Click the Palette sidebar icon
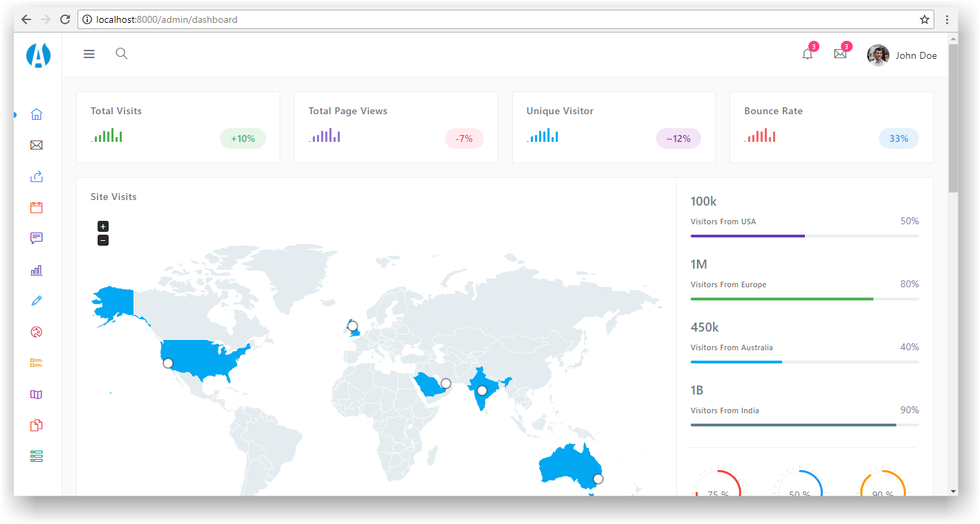The image size is (980, 524). pos(37,332)
